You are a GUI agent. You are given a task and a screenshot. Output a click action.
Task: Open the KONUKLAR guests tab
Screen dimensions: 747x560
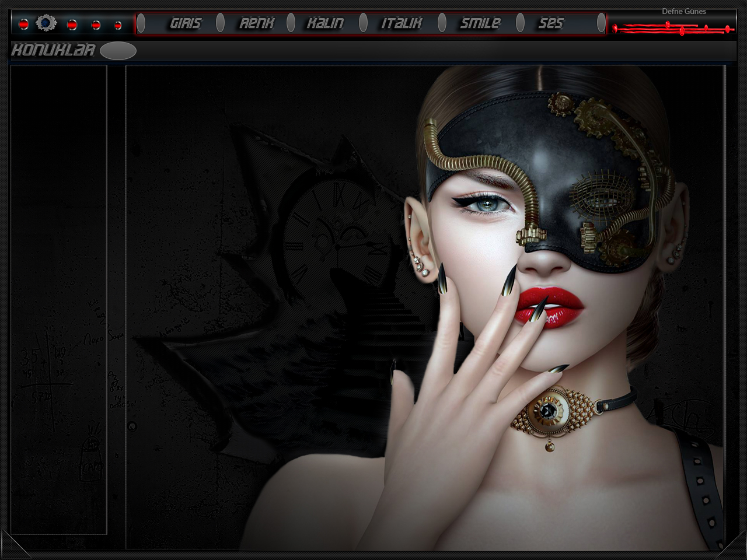53,50
